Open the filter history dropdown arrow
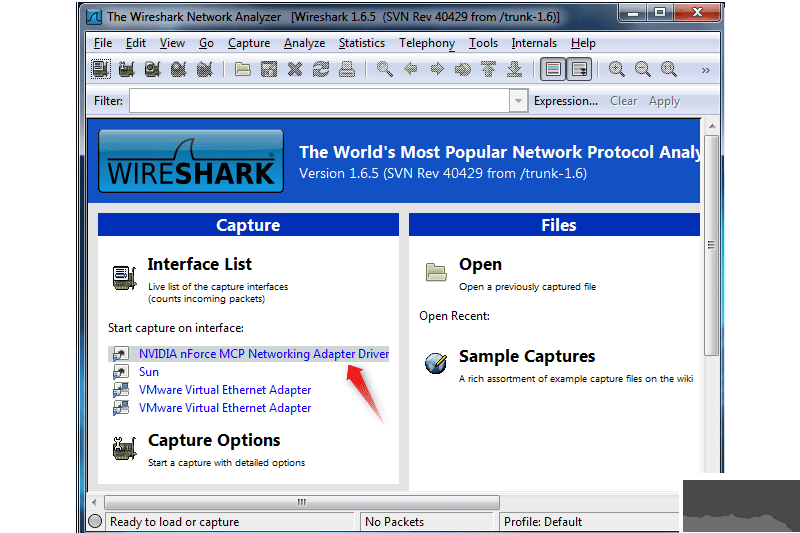Screen dimensions: 800x533 pyautogui.click(x=518, y=100)
